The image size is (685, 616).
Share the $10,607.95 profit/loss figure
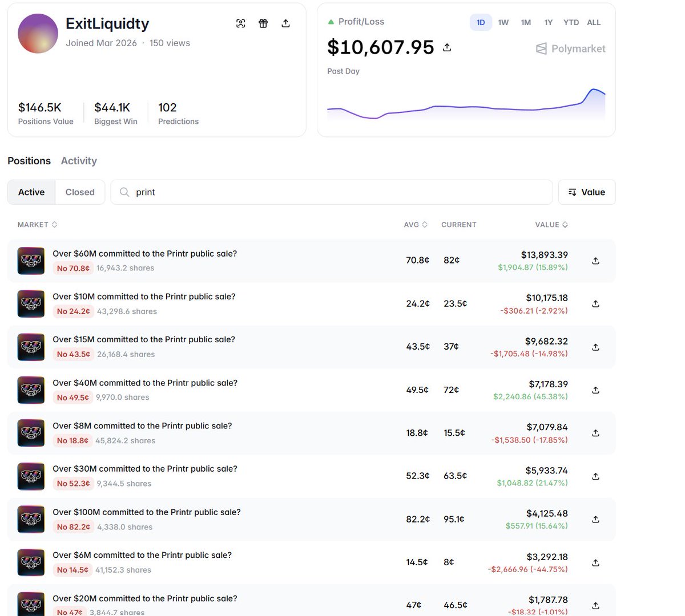[x=447, y=47]
